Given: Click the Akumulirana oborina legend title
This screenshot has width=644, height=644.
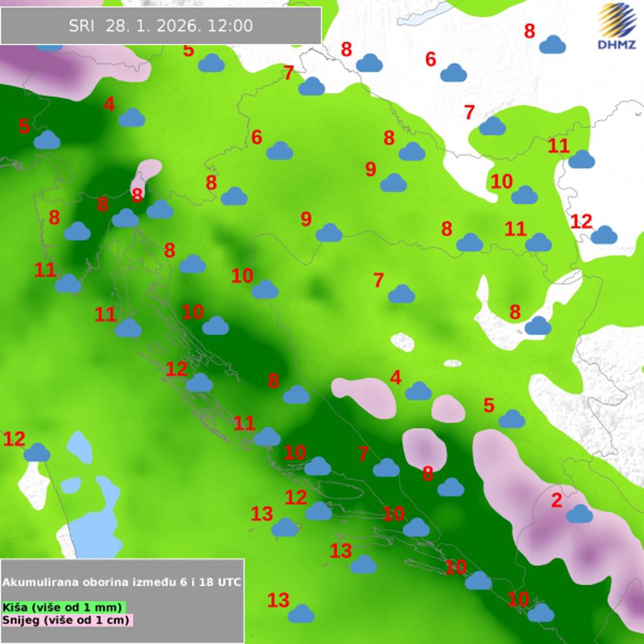Looking at the screenshot, I should pos(122,582).
